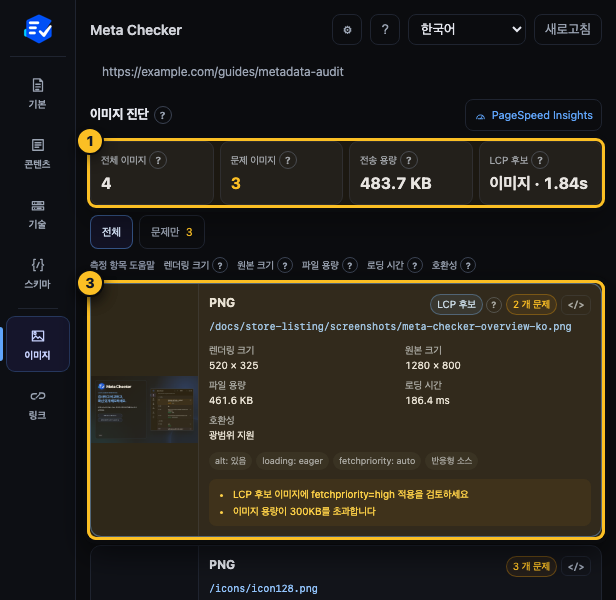Screen dimensions: 616x600
Task: Switch to the 스키마 sidebar tab
Action: 38,274
